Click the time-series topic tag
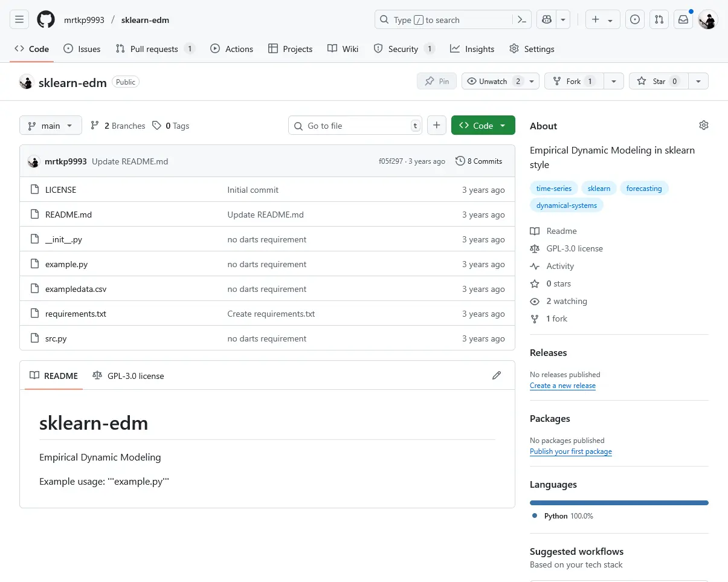 point(554,189)
